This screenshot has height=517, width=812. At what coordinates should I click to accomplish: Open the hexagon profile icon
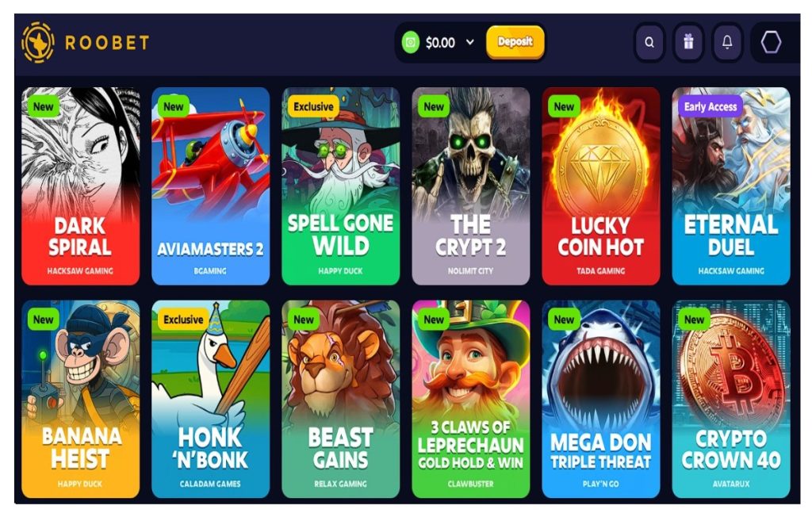tap(771, 43)
